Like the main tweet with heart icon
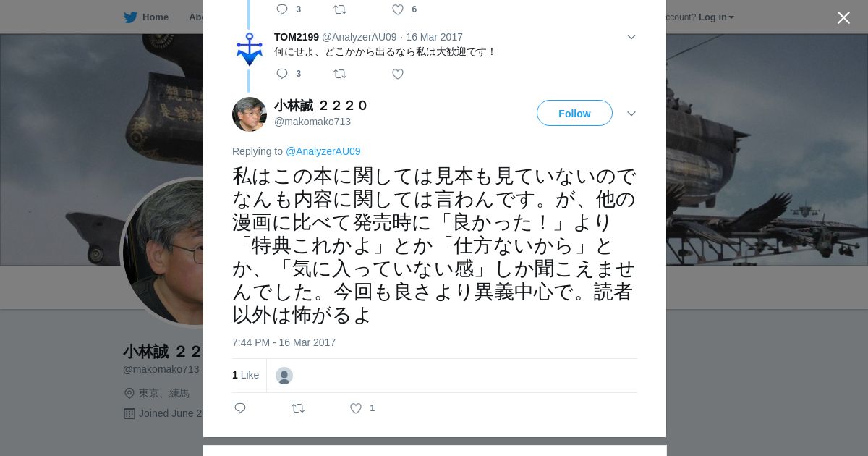 (x=356, y=408)
